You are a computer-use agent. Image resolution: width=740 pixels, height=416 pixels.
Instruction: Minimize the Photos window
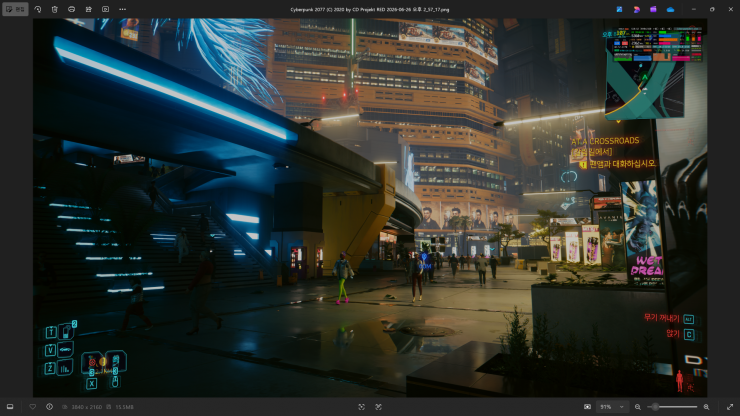pyautogui.click(x=693, y=9)
